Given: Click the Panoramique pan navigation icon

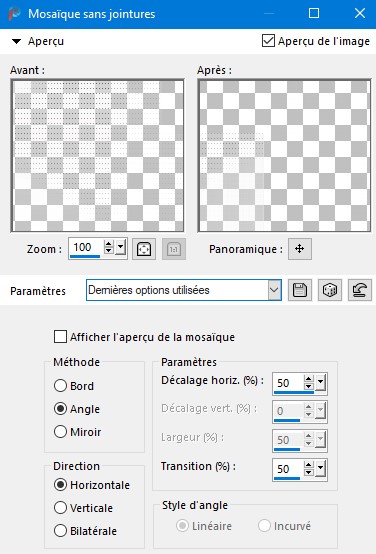Looking at the screenshot, I should tap(300, 249).
